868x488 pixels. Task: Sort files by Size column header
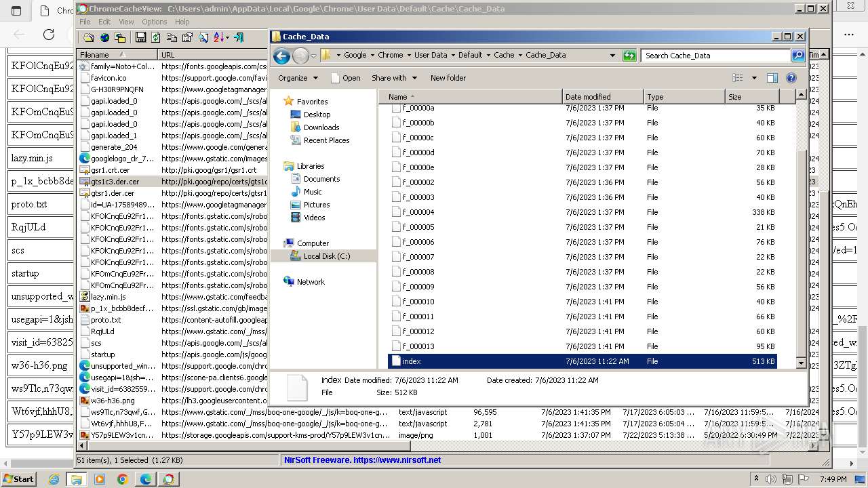(x=752, y=97)
